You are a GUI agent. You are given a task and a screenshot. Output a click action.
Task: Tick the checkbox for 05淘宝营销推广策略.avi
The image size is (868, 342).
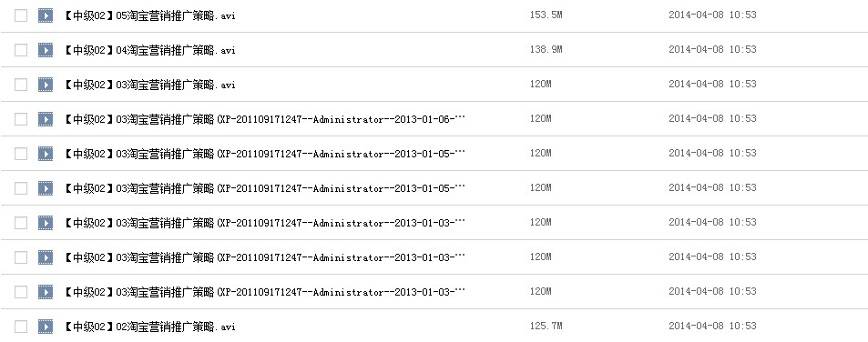click(21, 15)
